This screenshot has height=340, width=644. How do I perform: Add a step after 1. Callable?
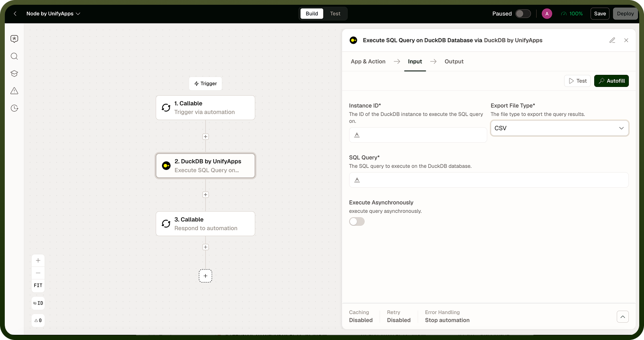pyautogui.click(x=206, y=137)
